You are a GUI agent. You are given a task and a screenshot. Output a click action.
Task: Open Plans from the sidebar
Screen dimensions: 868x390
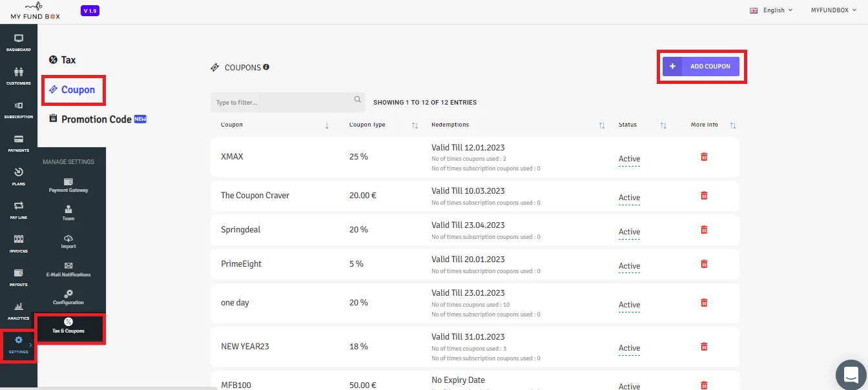coord(19,177)
